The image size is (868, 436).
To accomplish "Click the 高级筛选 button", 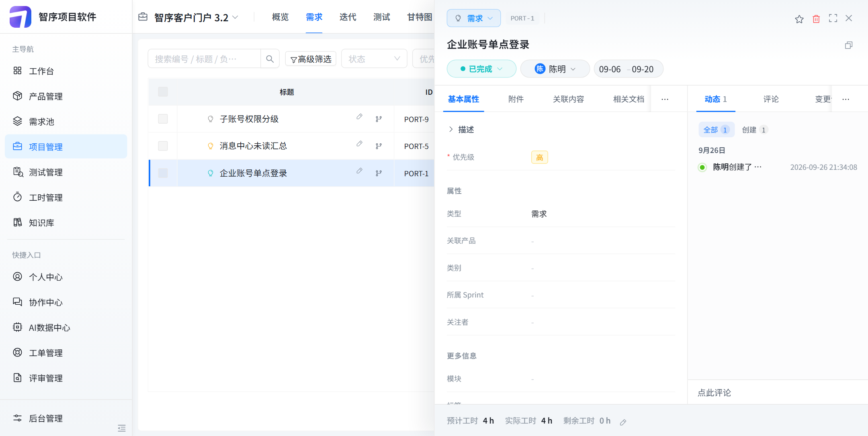I will click(311, 59).
